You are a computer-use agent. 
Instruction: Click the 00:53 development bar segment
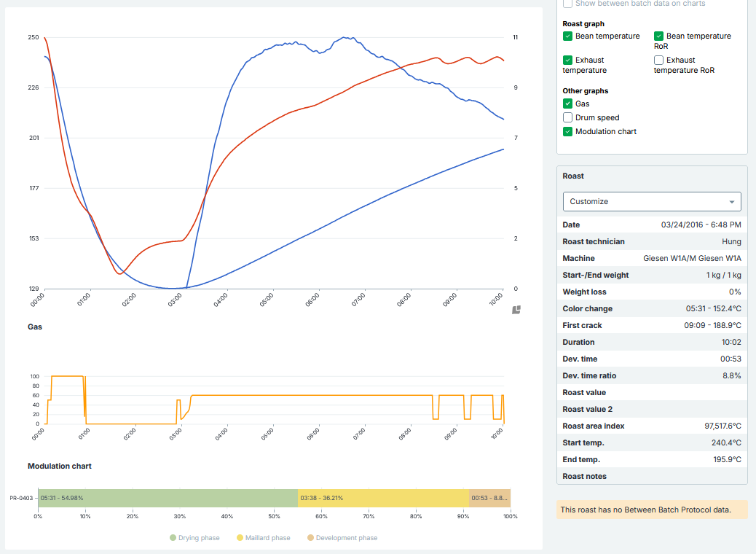(489, 498)
